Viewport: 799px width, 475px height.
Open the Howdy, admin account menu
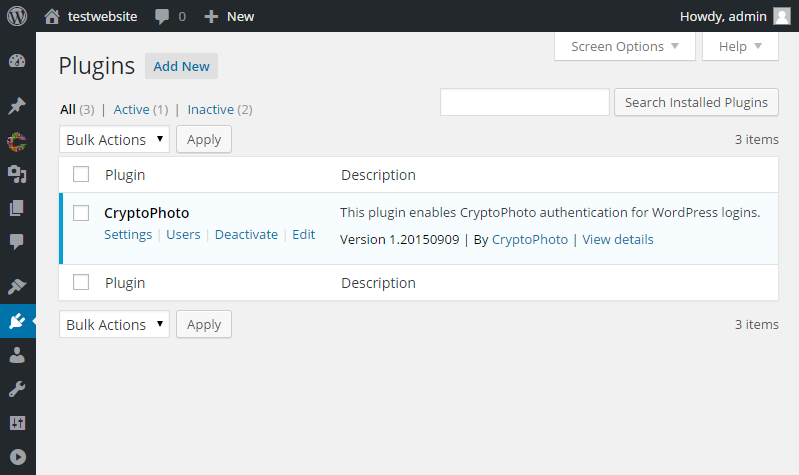coord(723,16)
